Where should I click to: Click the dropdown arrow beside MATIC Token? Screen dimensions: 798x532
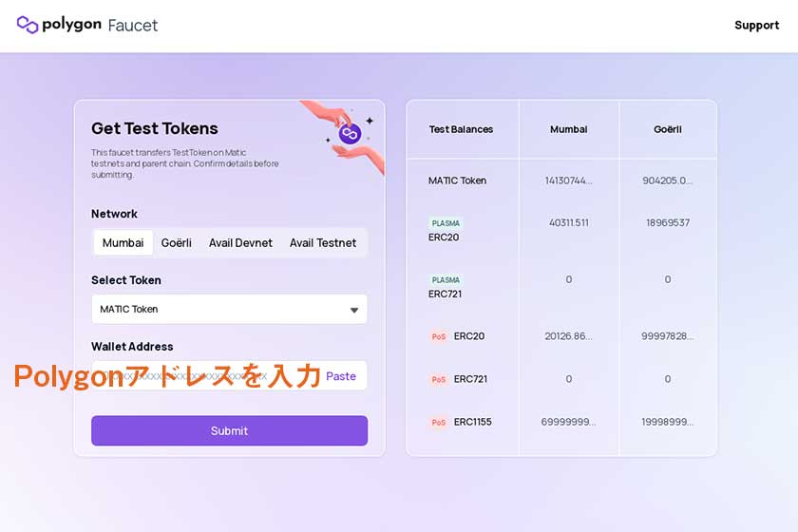[354, 310]
